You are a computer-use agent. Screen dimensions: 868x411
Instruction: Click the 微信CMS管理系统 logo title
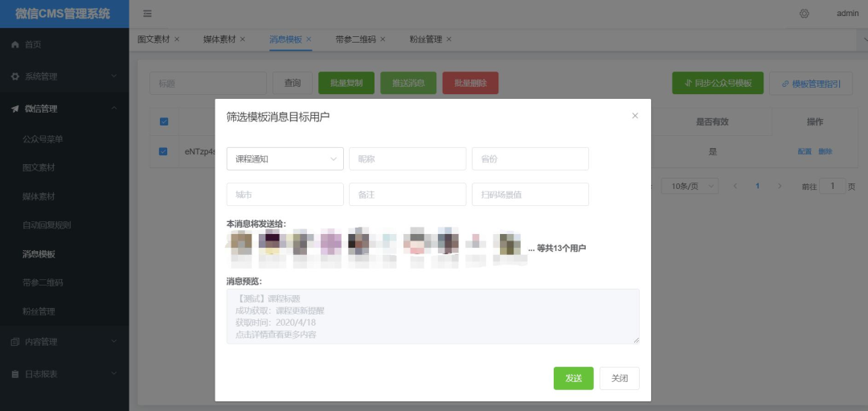pos(64,14)
